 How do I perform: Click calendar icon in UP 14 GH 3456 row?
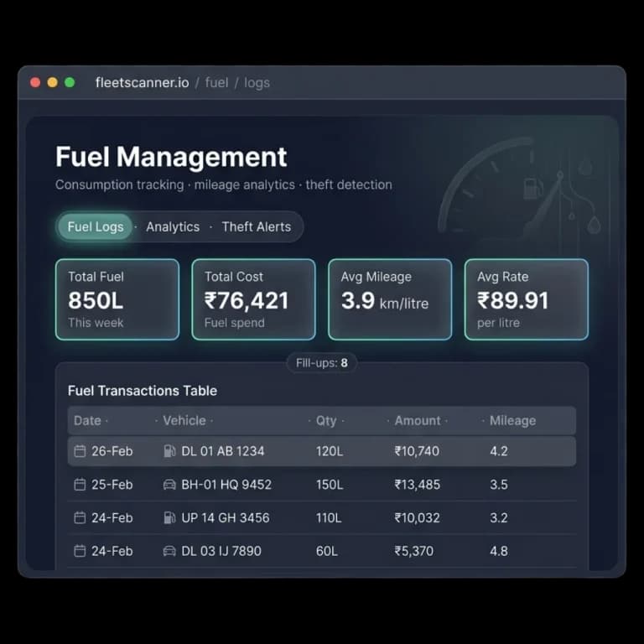pyautogui.click(x=80, y=517)
